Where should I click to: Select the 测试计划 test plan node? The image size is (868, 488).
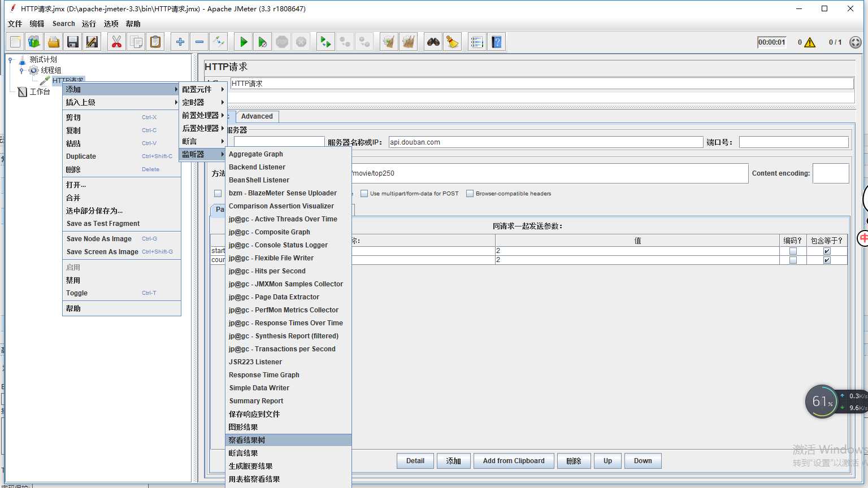point(43,59)
